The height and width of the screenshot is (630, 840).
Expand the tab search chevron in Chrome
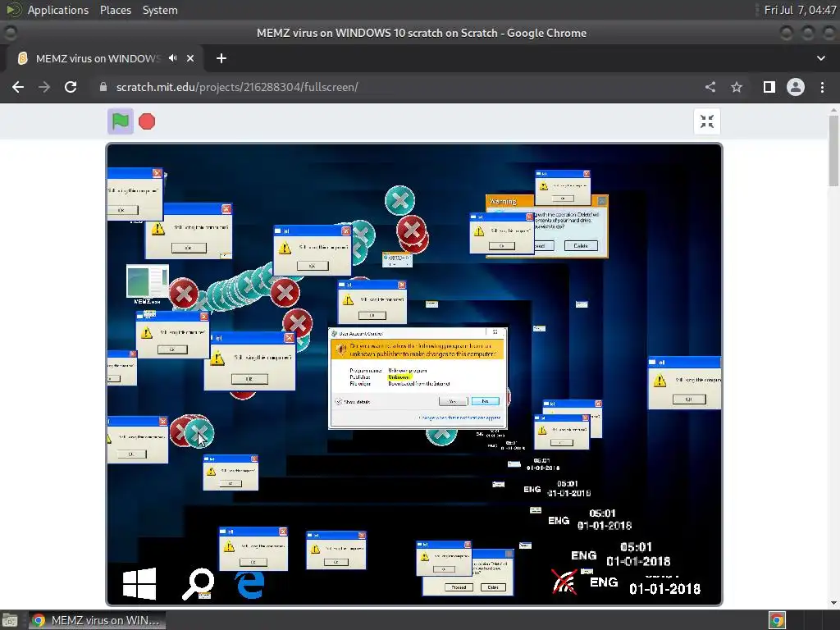point(820,58)
